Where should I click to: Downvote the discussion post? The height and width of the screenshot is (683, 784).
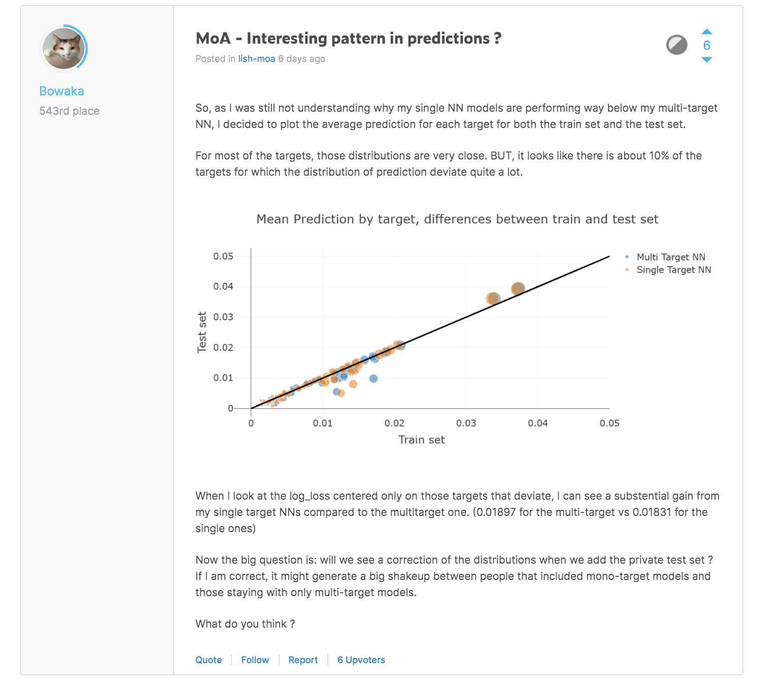pyautogui.click(x=706, y=60)
